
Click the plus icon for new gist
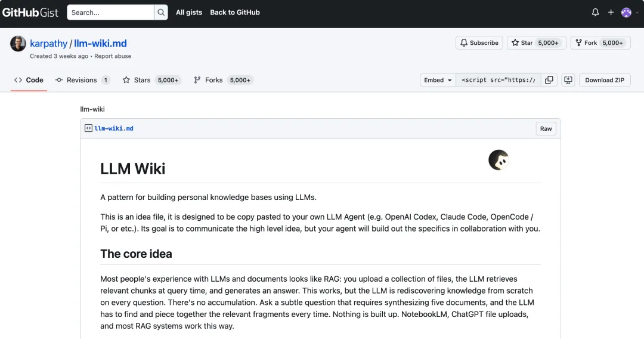[611, 13]
